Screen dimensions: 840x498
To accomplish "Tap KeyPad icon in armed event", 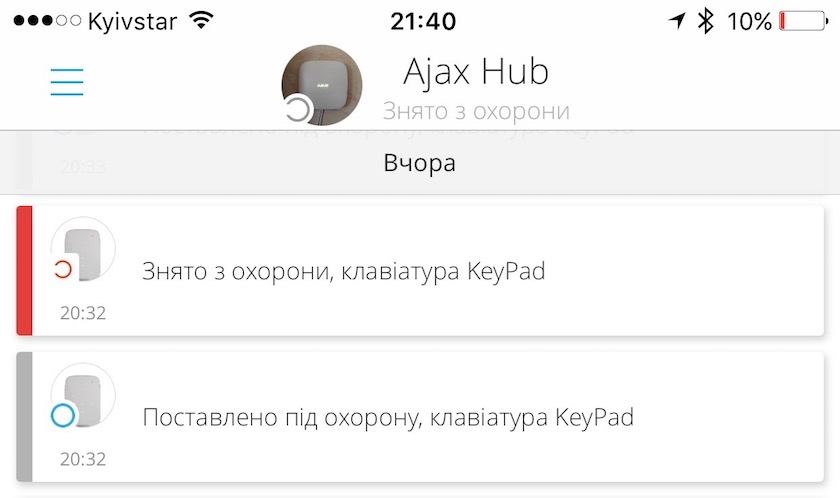I will (83, 395).
